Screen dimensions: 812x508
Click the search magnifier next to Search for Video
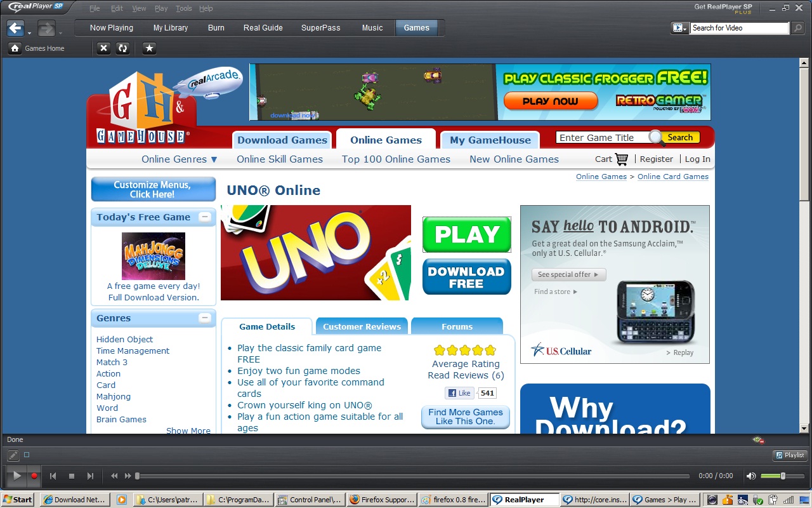798,28
